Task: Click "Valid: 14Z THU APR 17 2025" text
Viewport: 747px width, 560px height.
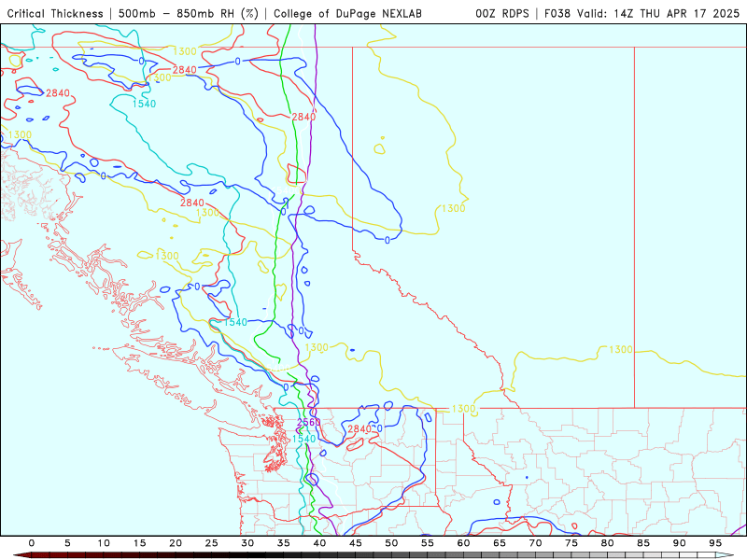Action: click(658, 13)
